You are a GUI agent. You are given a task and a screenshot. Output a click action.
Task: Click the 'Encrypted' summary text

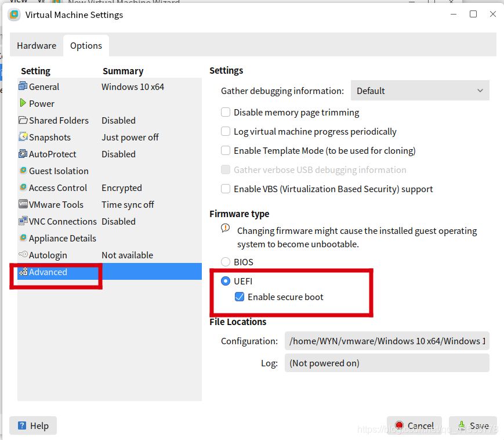click(x=122, y=188)
